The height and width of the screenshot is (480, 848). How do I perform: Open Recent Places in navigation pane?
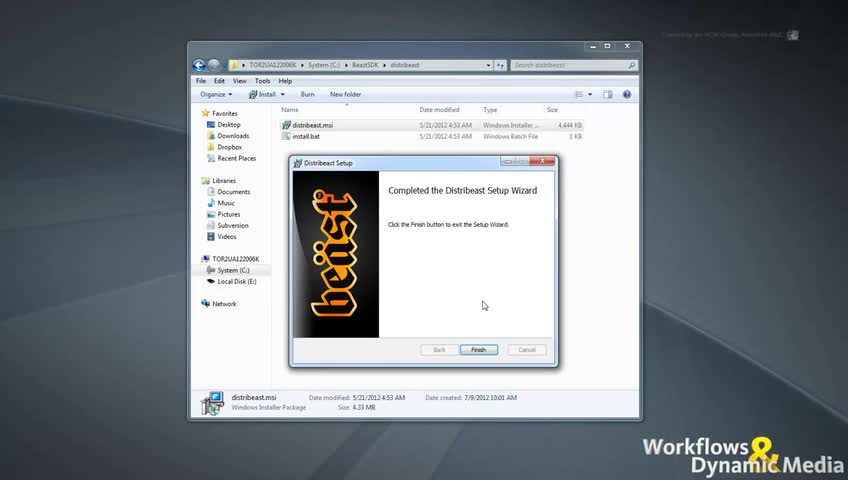236,158
